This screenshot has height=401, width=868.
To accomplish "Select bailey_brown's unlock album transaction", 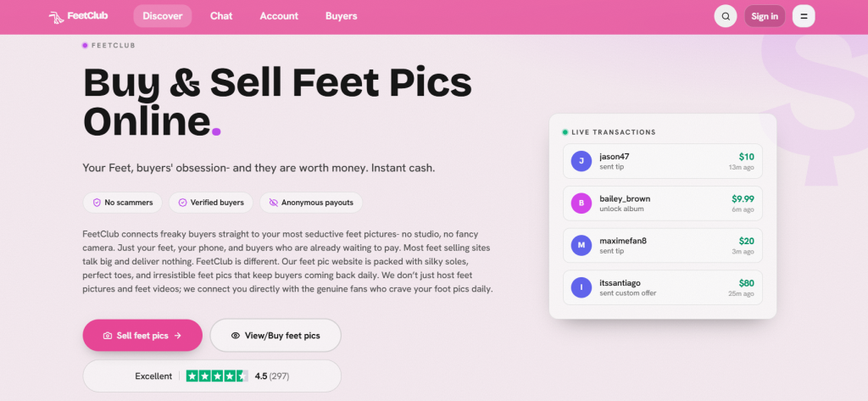I will click(663, 203).
